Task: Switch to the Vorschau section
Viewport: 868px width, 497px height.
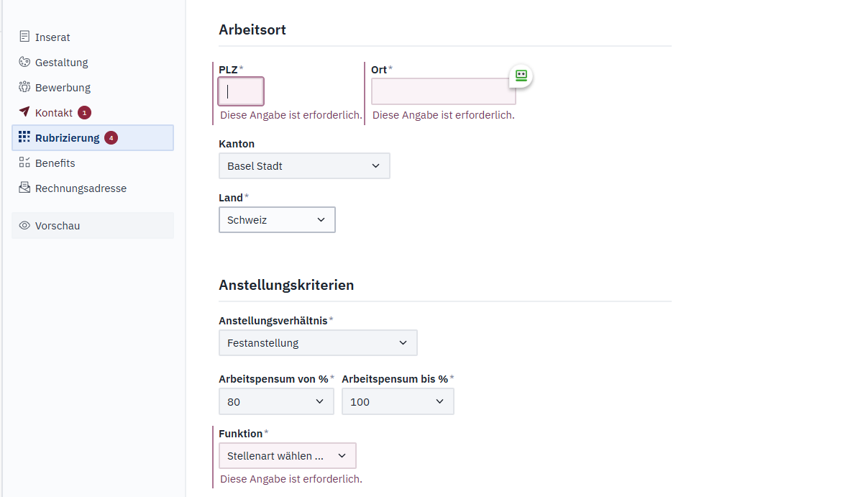Action: coord(58,225)
